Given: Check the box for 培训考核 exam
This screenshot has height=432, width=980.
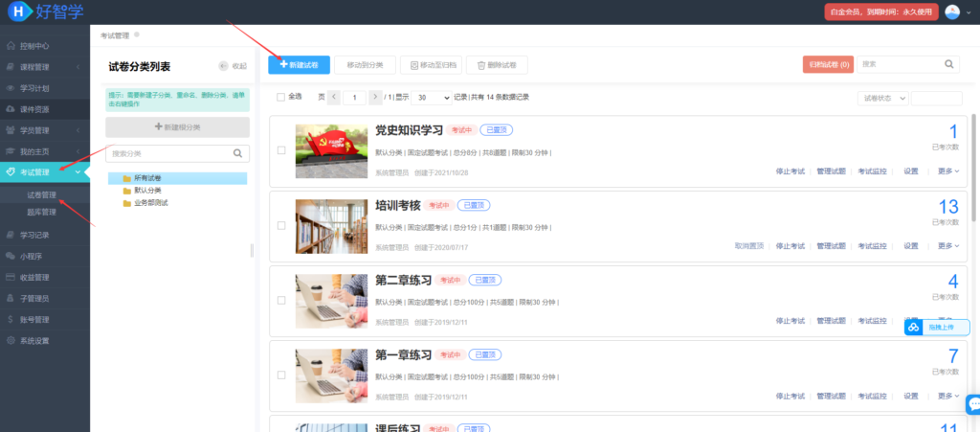Looking at the screenshot, I should (280, 225).
